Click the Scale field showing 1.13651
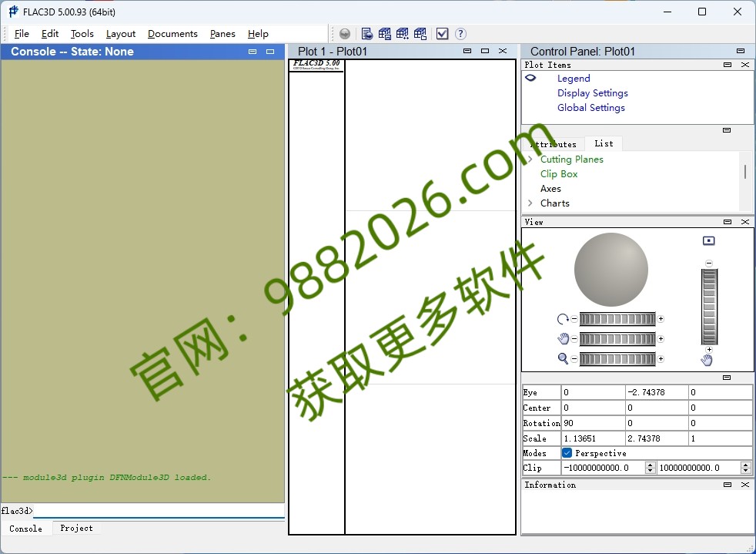This screenshot has width=756, height=554. click(x=593, y=438)
